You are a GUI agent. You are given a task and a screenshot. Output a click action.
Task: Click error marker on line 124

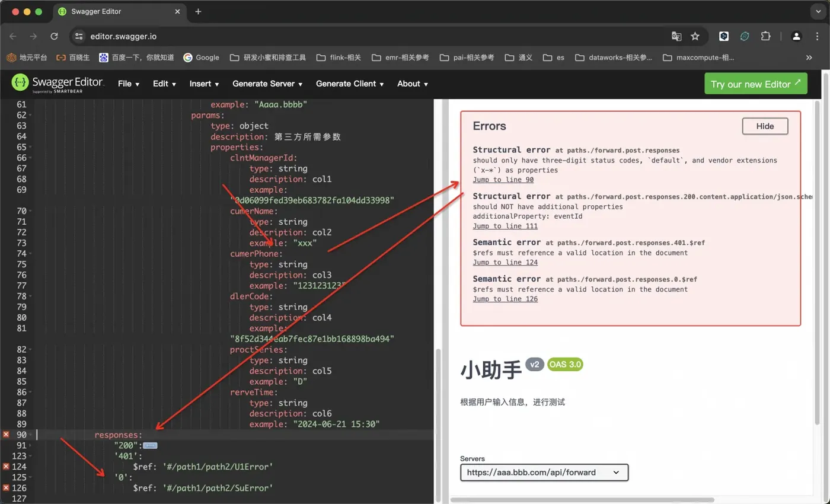[x=6, y=467]
